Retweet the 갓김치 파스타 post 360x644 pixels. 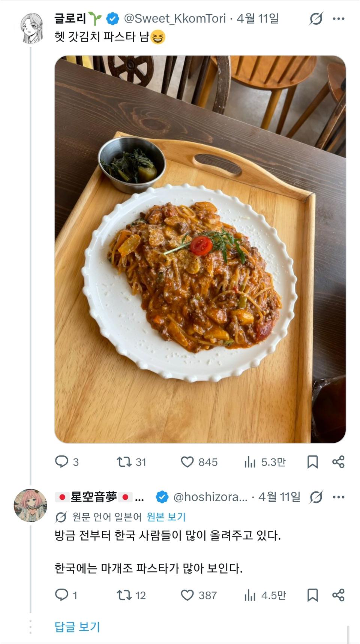123,461
